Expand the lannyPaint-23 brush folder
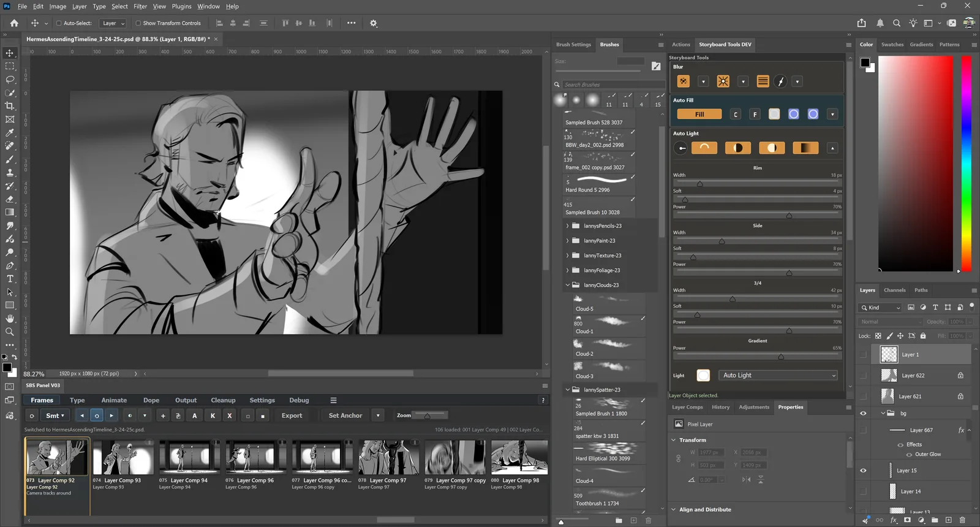Screen dimensions: 980x527 [x=567, y=241]
